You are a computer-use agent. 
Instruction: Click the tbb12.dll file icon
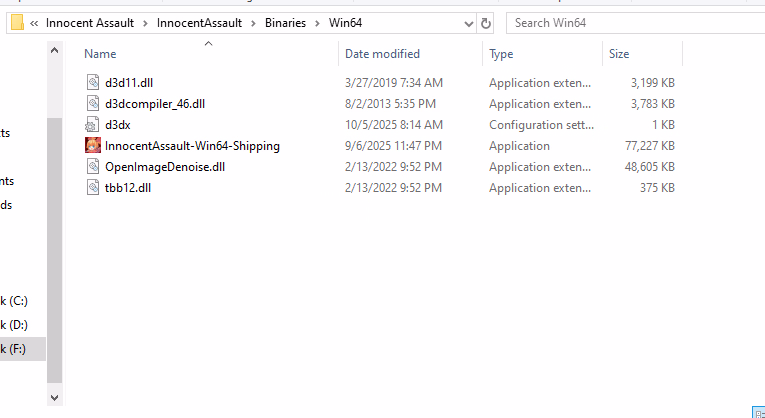[x=93, y=188]
